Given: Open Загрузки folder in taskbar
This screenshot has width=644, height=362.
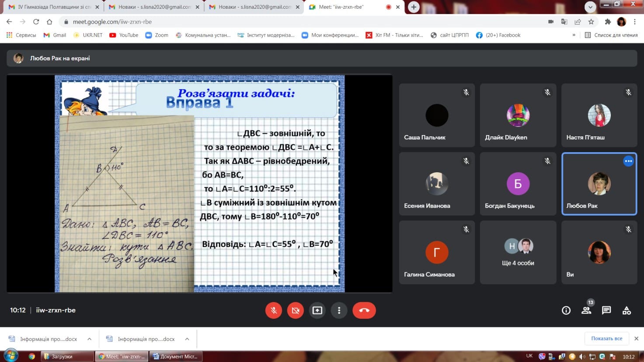Looking at the screenshot, I should (x=67, y=356).
